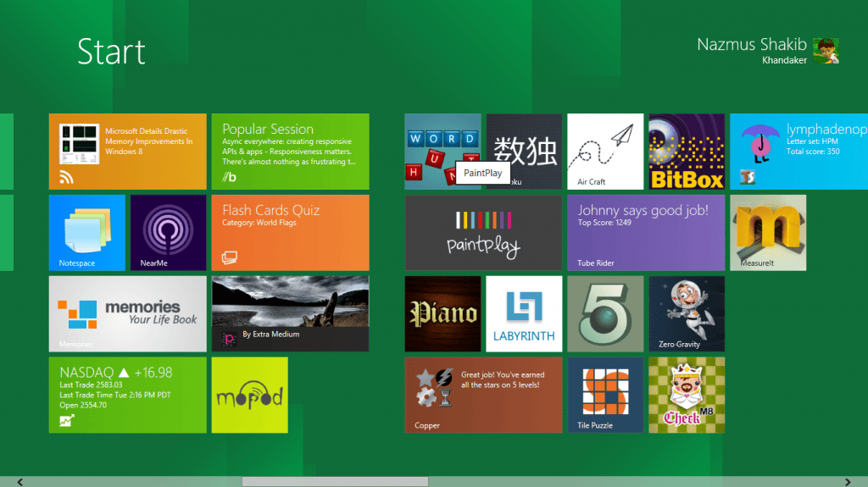Open the By Extra Medium photo tile
This screenshot has width=868, height=487.
(290, 313)
